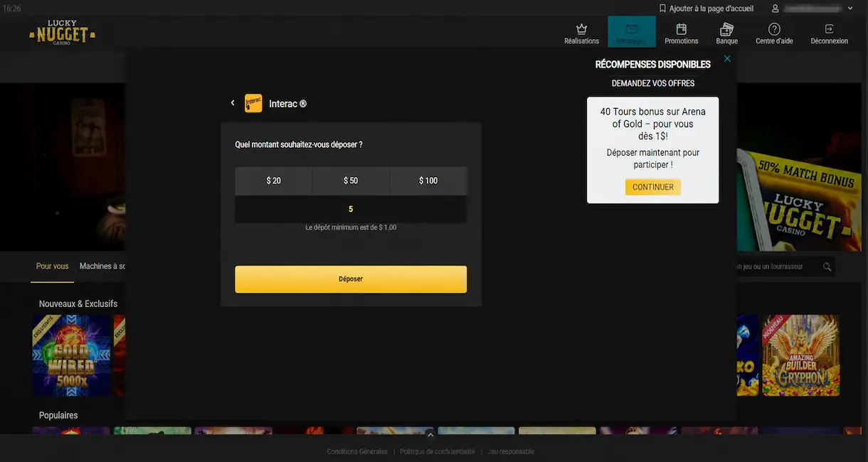Open the Promotions calendar icon
The width and height of the screenshot is (868, 462).
(x=681, y=29)
